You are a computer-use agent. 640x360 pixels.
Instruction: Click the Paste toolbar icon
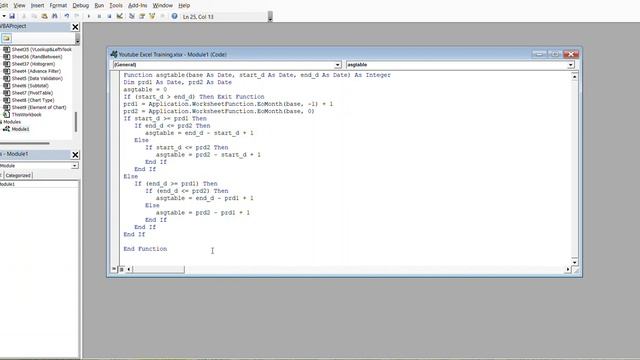point(44,16)
